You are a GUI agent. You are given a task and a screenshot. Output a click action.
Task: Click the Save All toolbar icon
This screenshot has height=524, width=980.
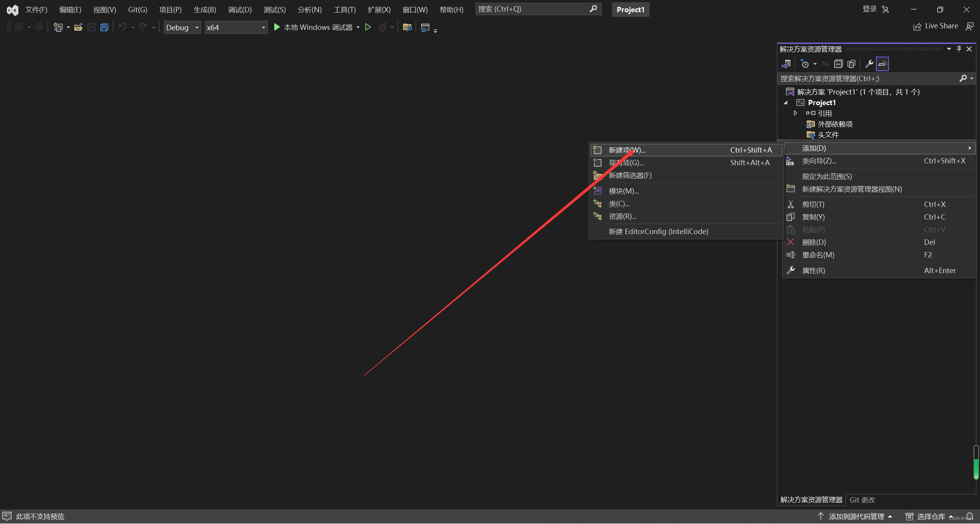click(104, 28)
